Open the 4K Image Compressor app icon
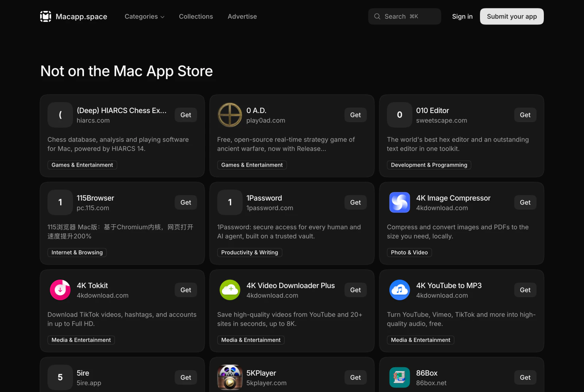Image resolution: width=584 pixels, height=392 pixels. click(x=400, y=202)
